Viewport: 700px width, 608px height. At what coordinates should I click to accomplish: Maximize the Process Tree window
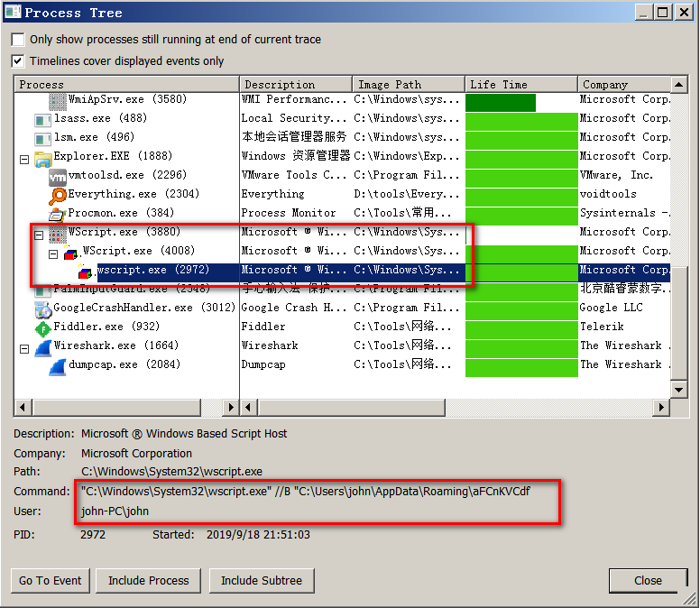pos(663,12)
